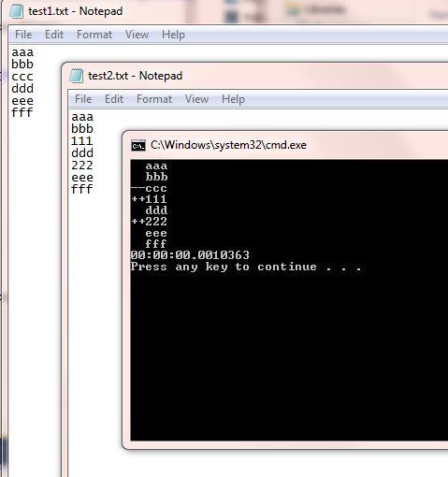Viewport: 448px width, 477px height.
Task: Open Help menu in test1.txt Notepad
Action: tap(173, 35)
